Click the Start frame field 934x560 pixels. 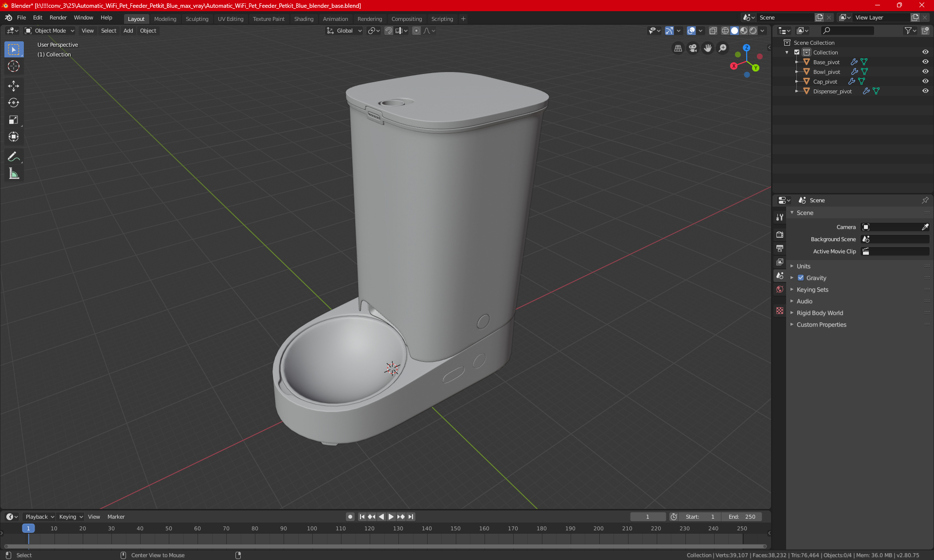tap(700, 517)
